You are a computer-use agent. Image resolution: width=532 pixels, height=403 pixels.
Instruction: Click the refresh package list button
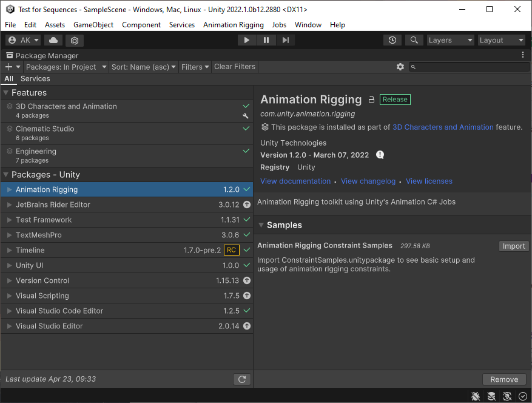(241, 379)
